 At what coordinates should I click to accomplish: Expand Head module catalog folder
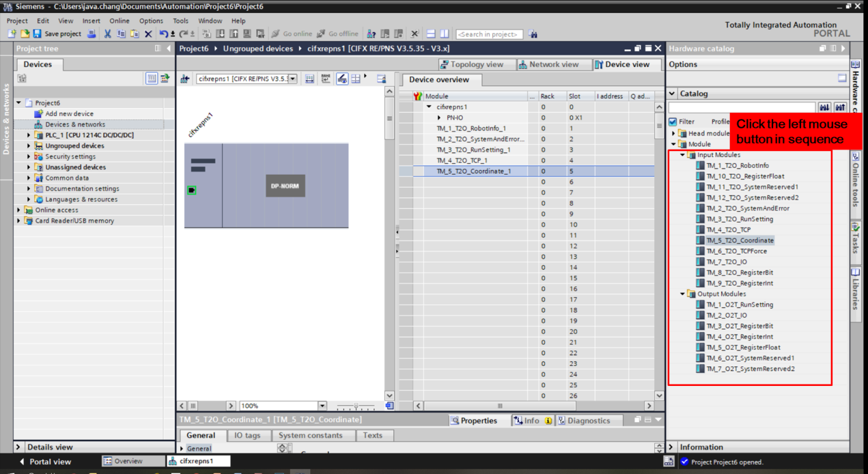point(673,133)
